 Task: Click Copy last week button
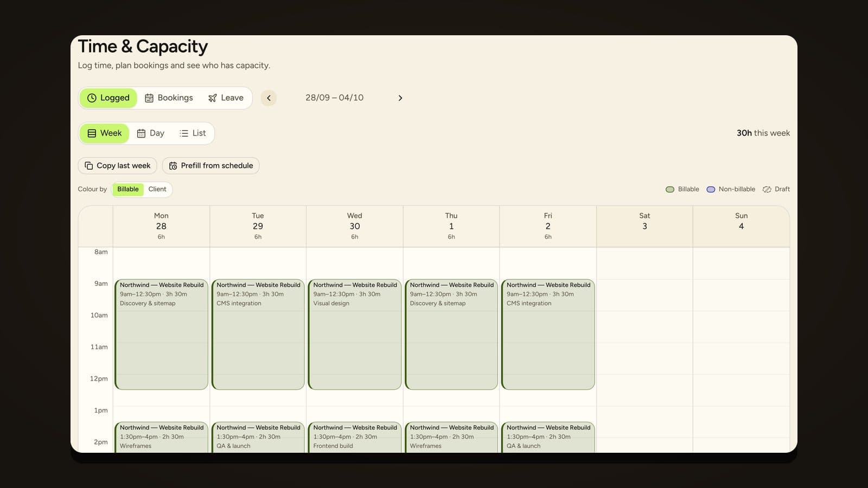[118, 166]
